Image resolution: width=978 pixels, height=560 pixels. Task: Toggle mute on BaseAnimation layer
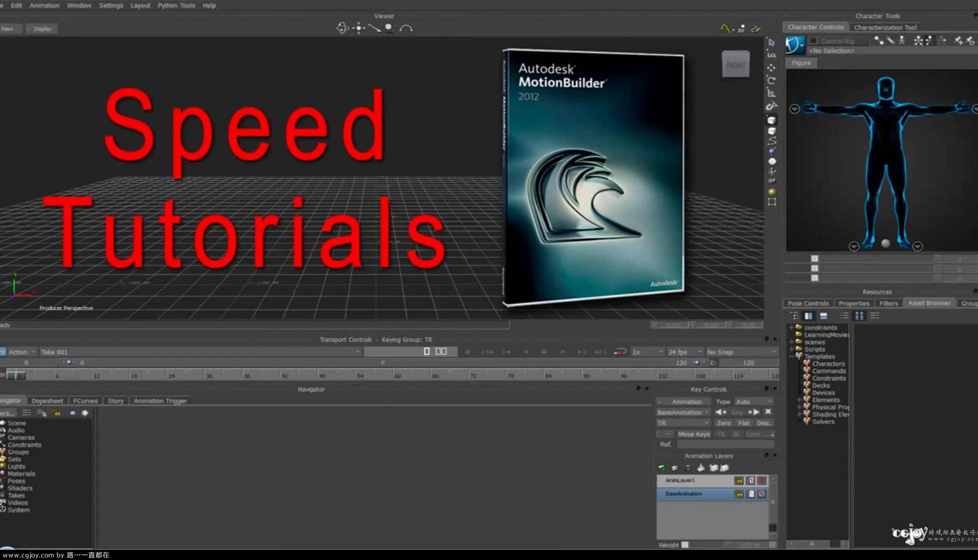[x=762, y=494]
